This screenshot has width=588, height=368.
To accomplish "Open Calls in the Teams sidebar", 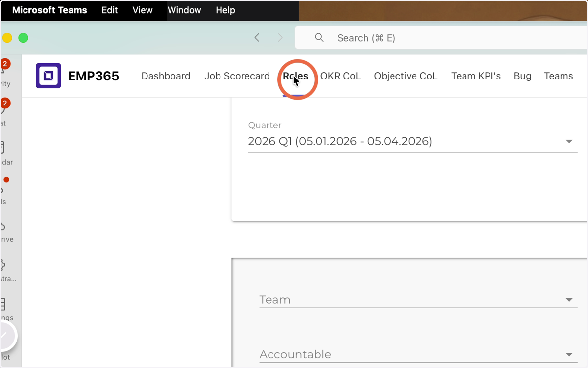I will point(5,192).
